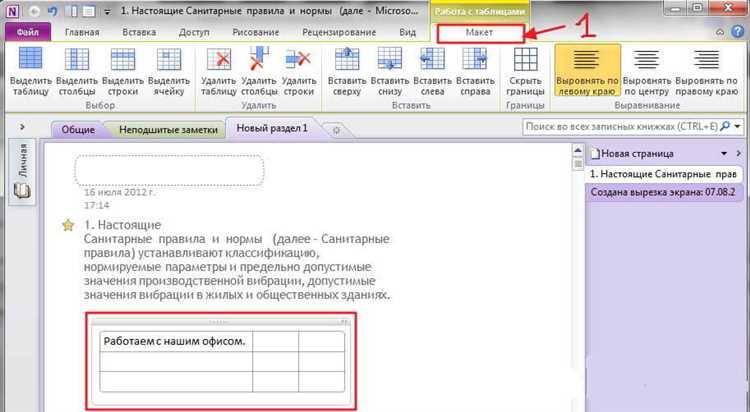The width and height of the screenshot is (750, 412).
Task: Open quick access toolbar customize dropdown
Action: pos(107,11)
